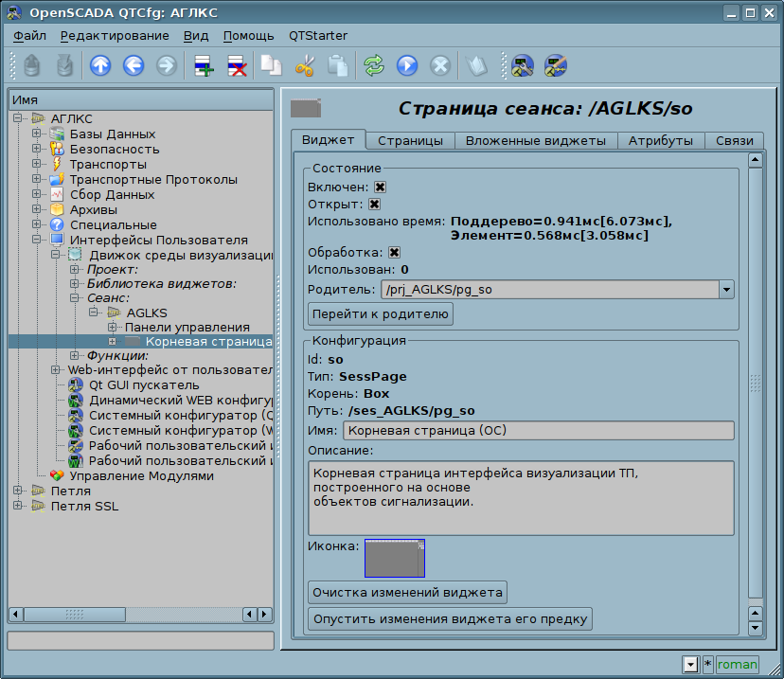Click the scissors Cut icon
Image resolution: width=784 pixels, height=679 pixels.
pyautogui.click(x=304, y=65)
